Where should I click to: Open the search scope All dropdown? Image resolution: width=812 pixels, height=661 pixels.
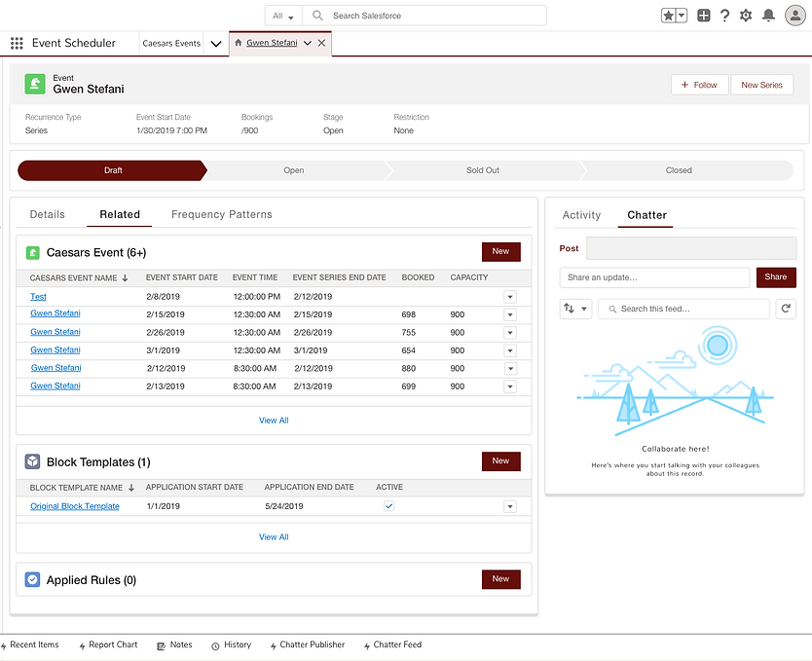283,16
